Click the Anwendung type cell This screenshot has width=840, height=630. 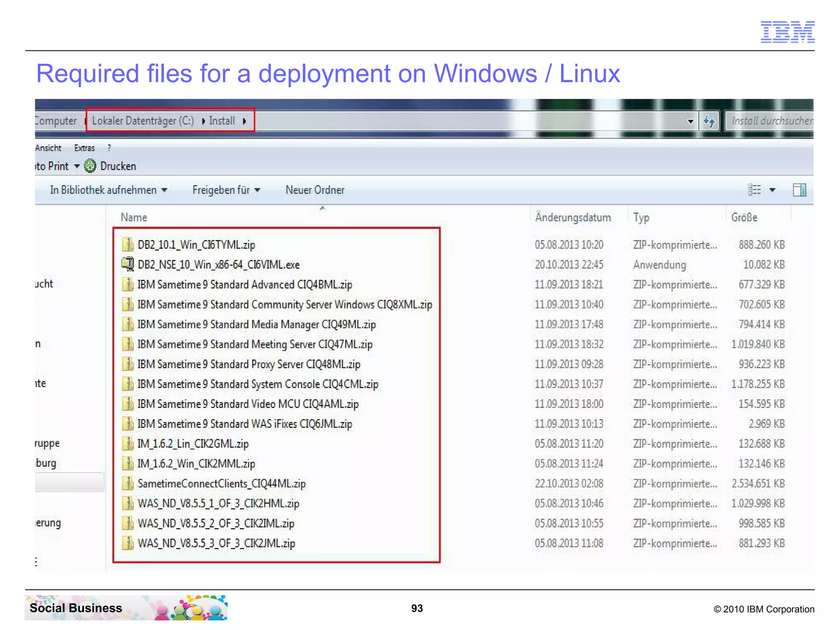click(x=660, y=265)
